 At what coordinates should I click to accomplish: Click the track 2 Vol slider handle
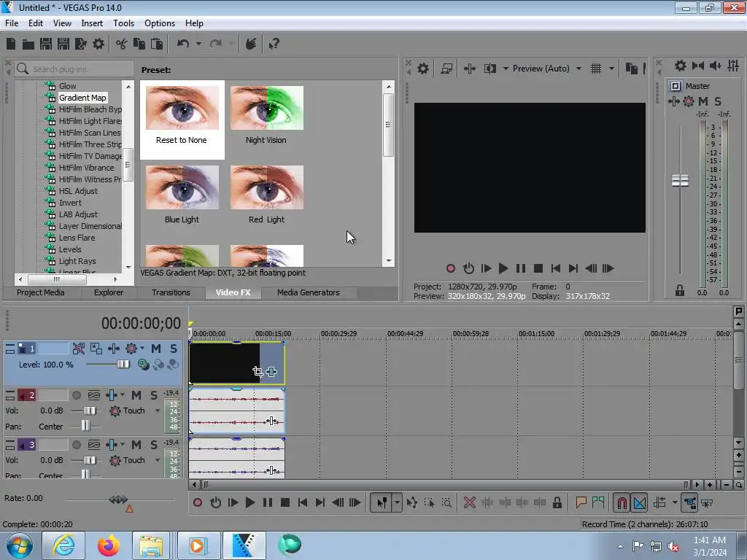90,411
